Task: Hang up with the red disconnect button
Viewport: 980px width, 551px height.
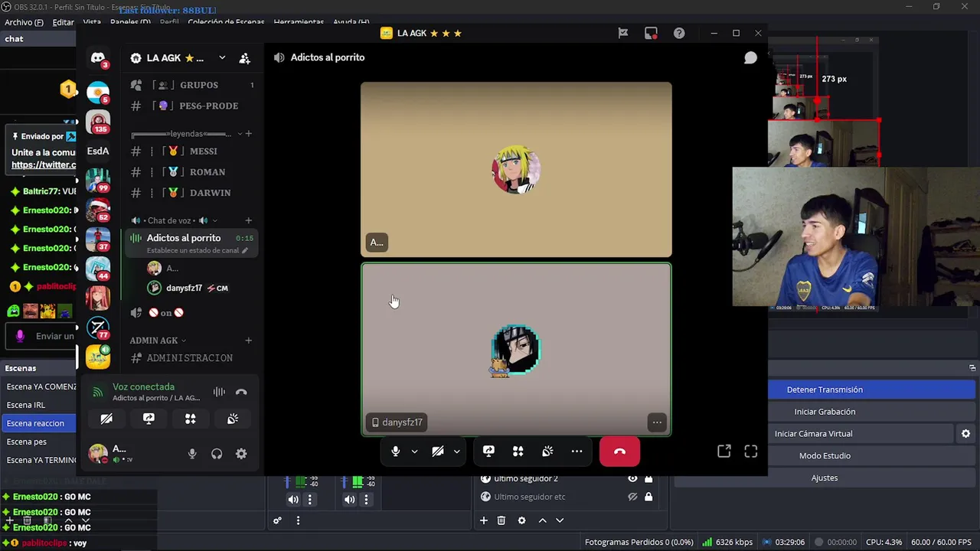Action: 619,452
